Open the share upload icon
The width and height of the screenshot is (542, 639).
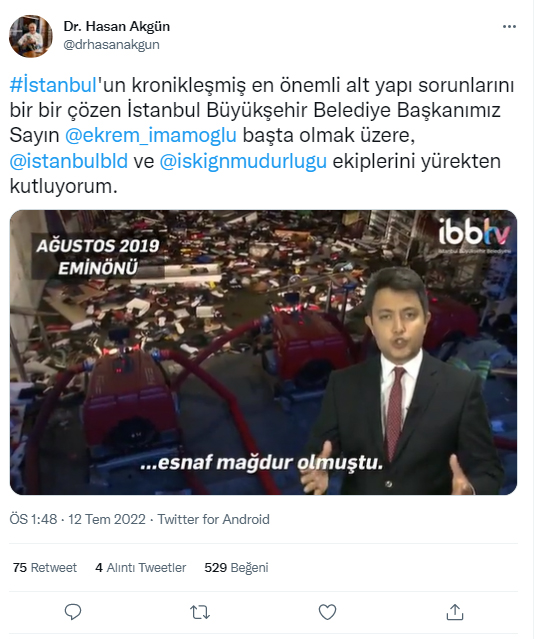tap(455, 612)
